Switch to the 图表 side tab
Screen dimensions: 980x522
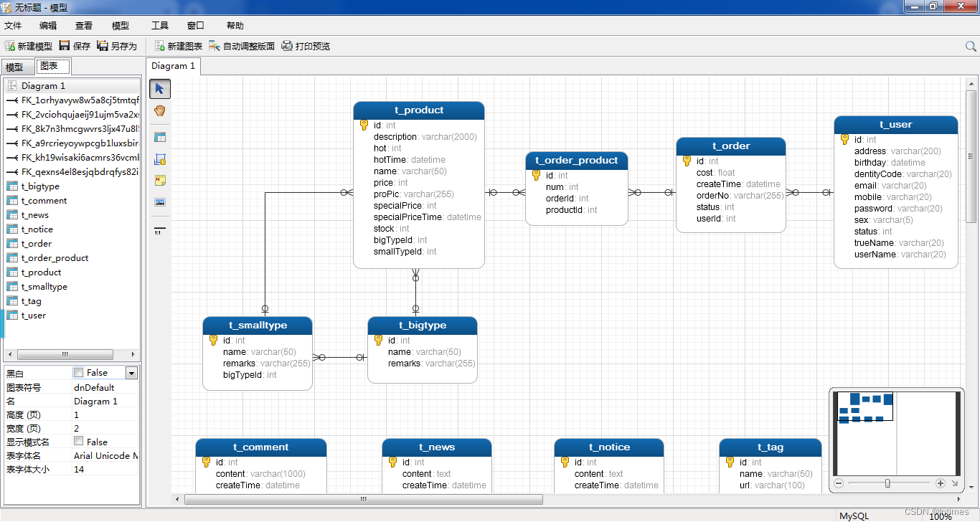53,66
